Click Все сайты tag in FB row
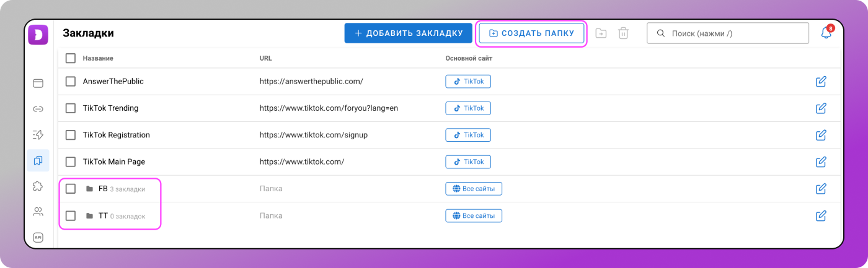 pos(474,189)
